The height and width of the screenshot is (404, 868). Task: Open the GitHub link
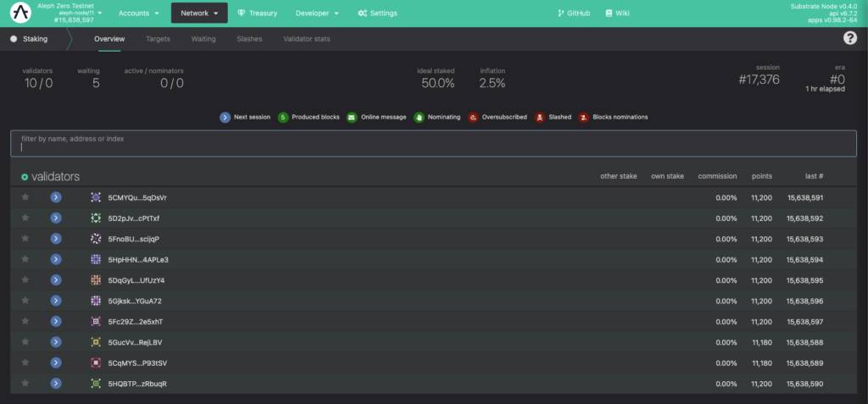pos(574,13)
